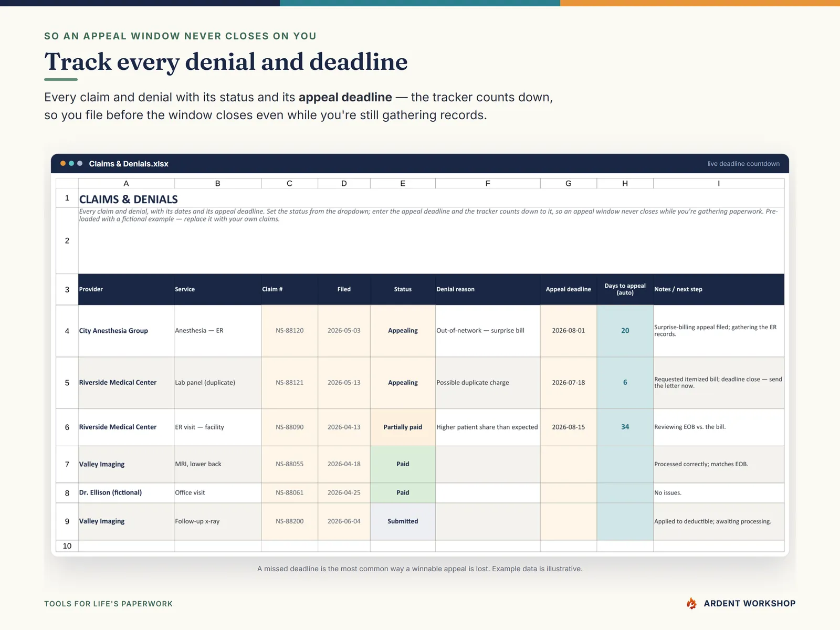Select column G header
Viewport: 840px width, 630px height.
[x=569, y=183]
